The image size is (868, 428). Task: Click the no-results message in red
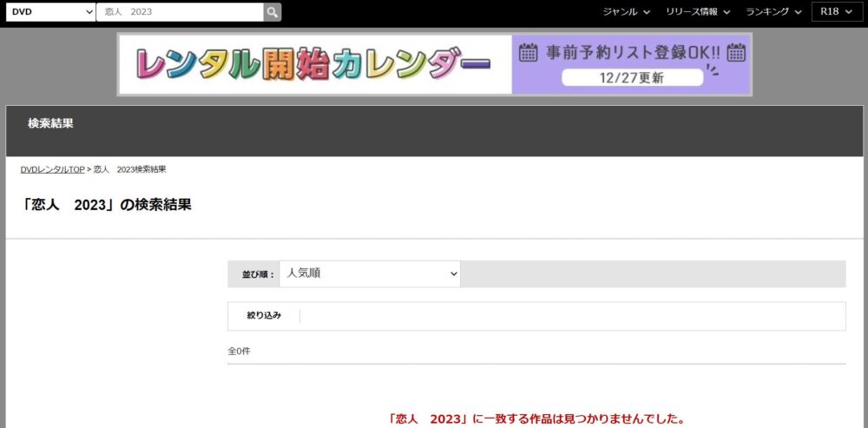536,418
